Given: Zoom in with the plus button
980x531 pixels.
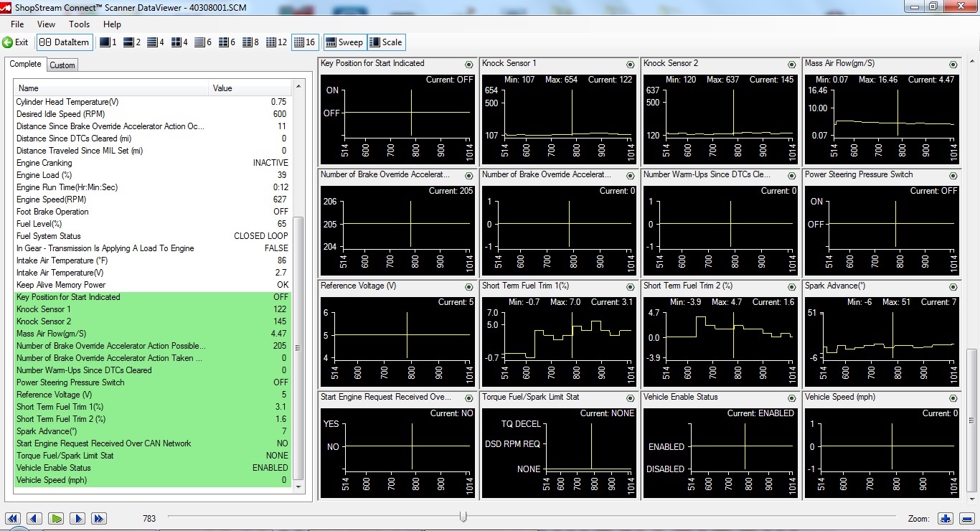Looking at the screenshot, I should [x=945, y=518].
